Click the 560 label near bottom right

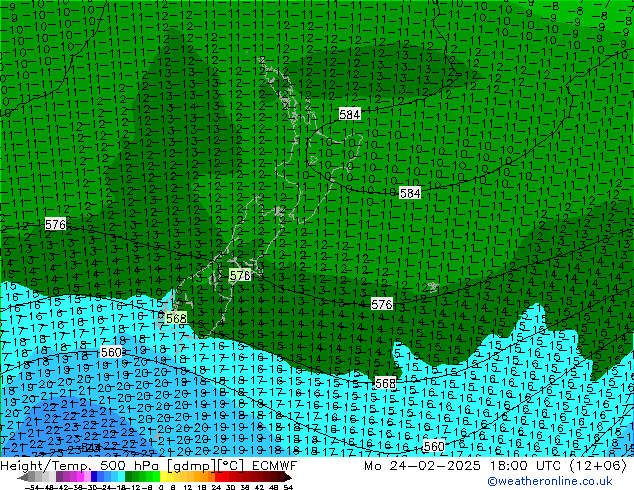point(434,446)
